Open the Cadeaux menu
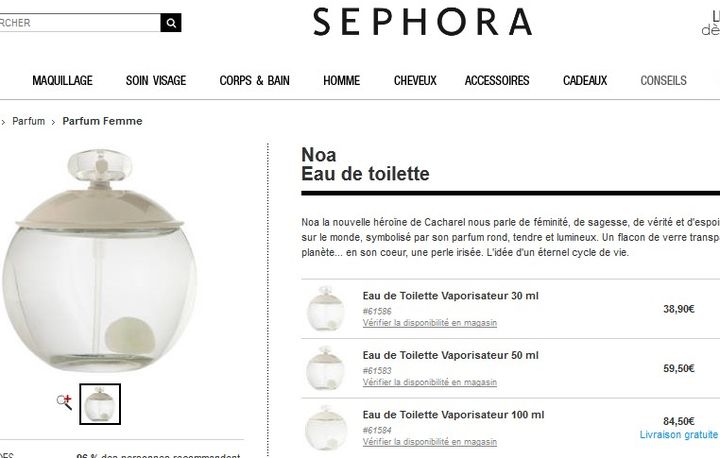 (x=585, y=80)
